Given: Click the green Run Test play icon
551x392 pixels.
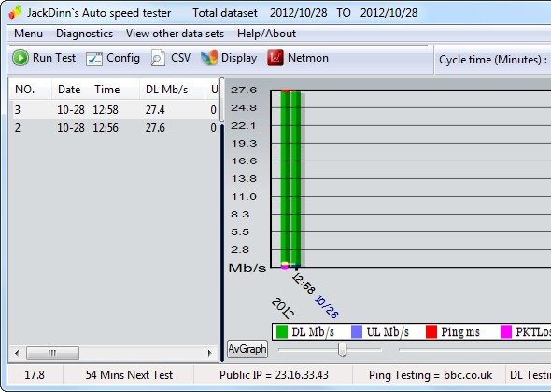Looking at the screenshot, I should (21, 58).
